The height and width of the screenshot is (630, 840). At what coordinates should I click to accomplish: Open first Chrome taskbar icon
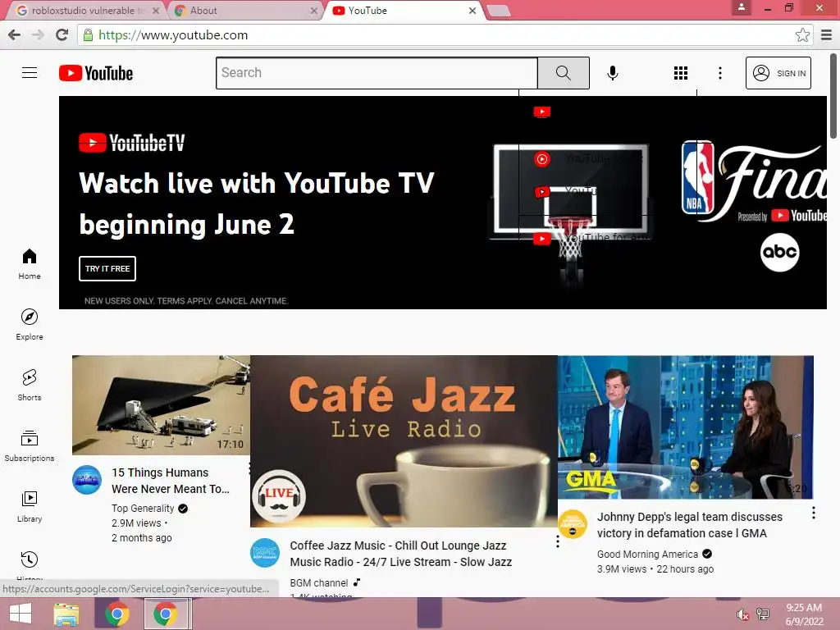coord(116,614)
